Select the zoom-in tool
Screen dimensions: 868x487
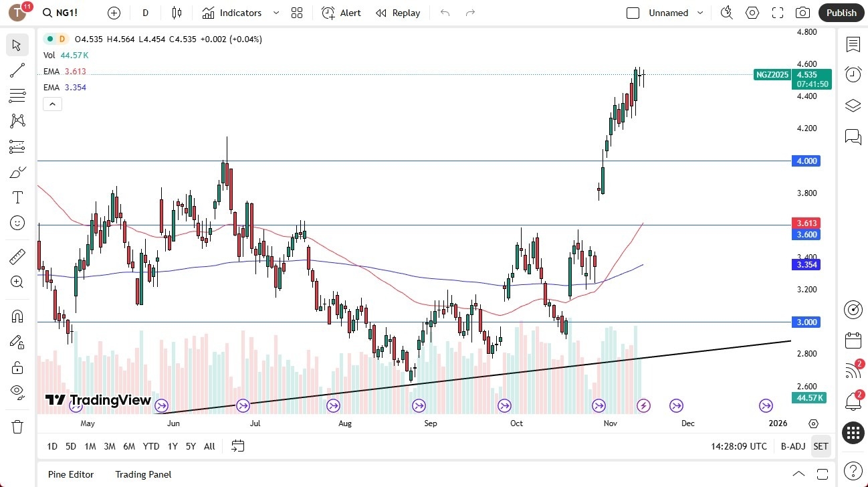17,282
